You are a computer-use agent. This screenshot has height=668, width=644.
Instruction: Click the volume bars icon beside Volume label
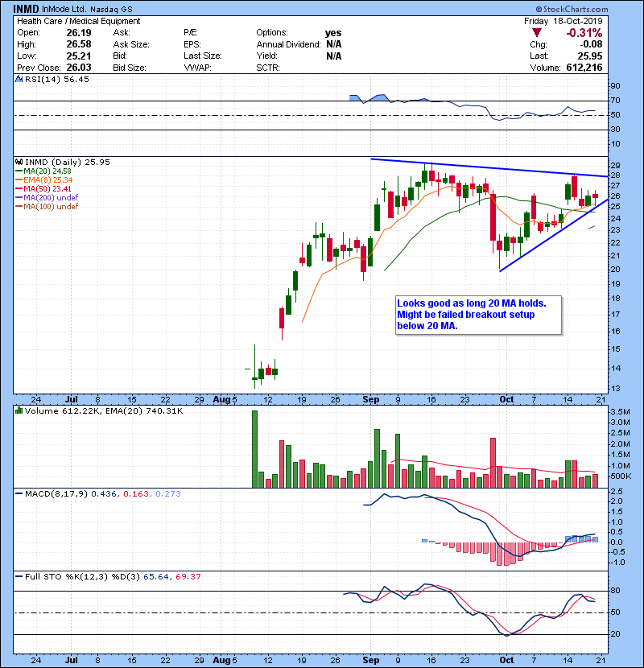[19, 410]
